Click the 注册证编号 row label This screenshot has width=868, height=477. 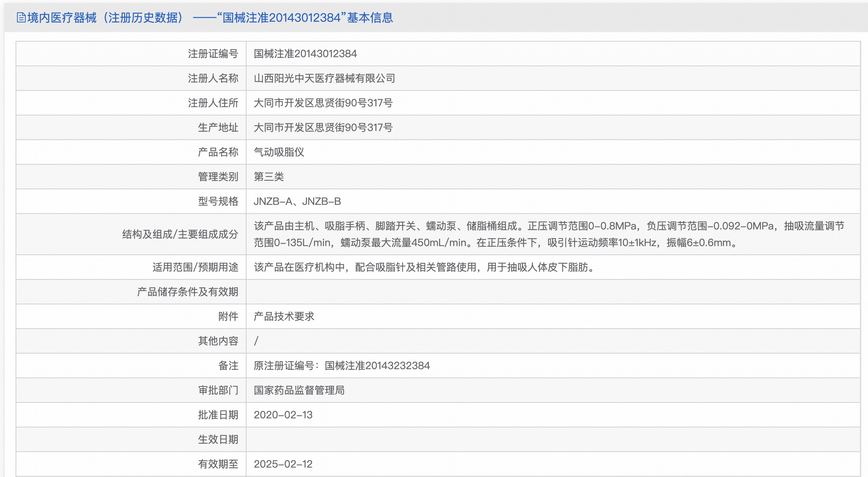click(213, 54)
